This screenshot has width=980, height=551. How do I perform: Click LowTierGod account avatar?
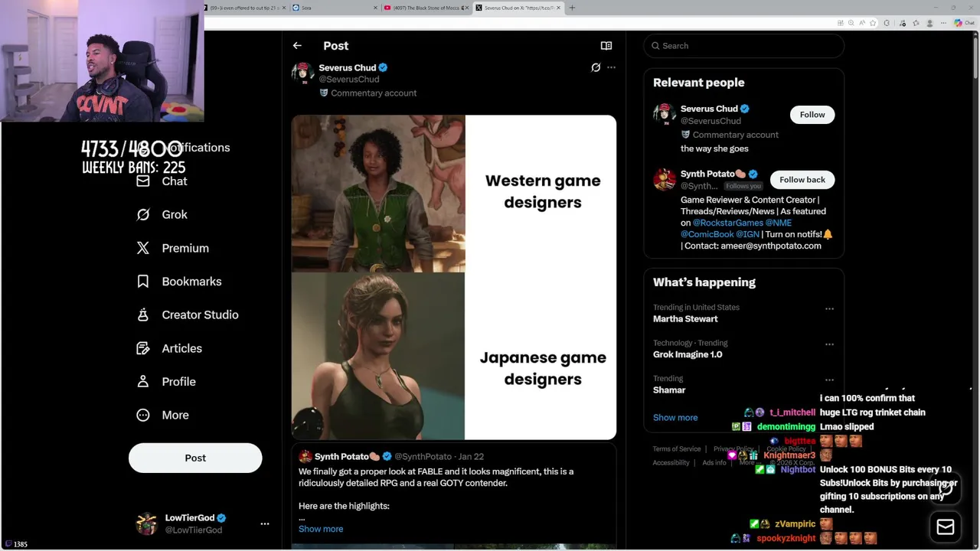point(146,523)
